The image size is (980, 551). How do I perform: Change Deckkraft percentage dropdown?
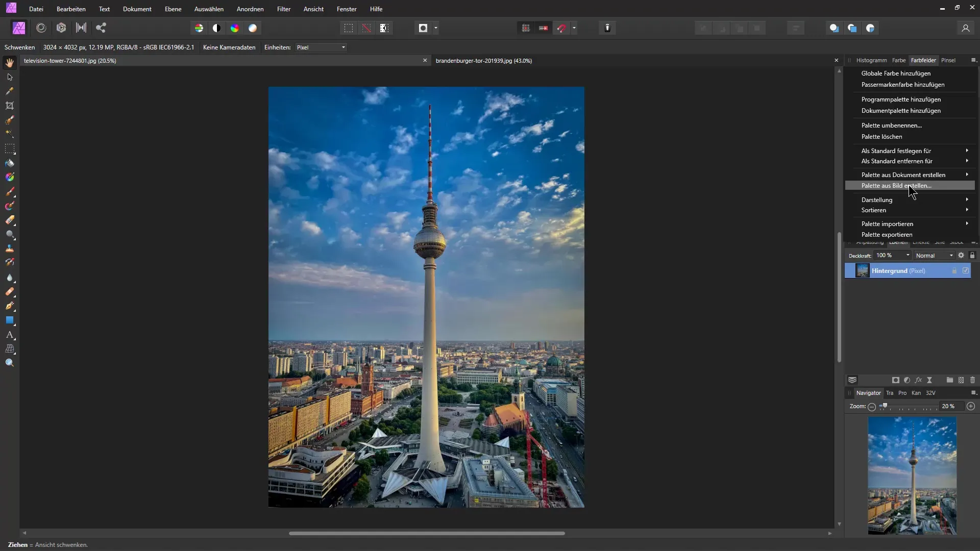[x=908, y=255]
